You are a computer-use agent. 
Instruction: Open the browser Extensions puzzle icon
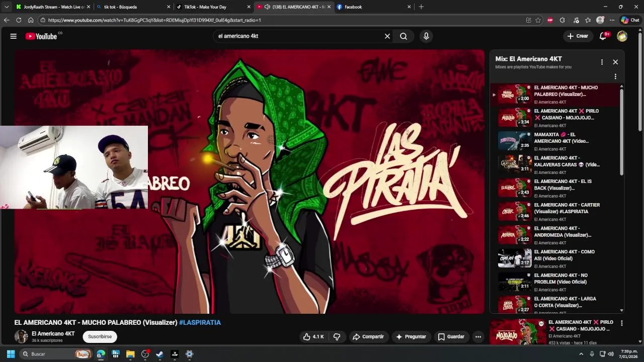coord(562,20)
